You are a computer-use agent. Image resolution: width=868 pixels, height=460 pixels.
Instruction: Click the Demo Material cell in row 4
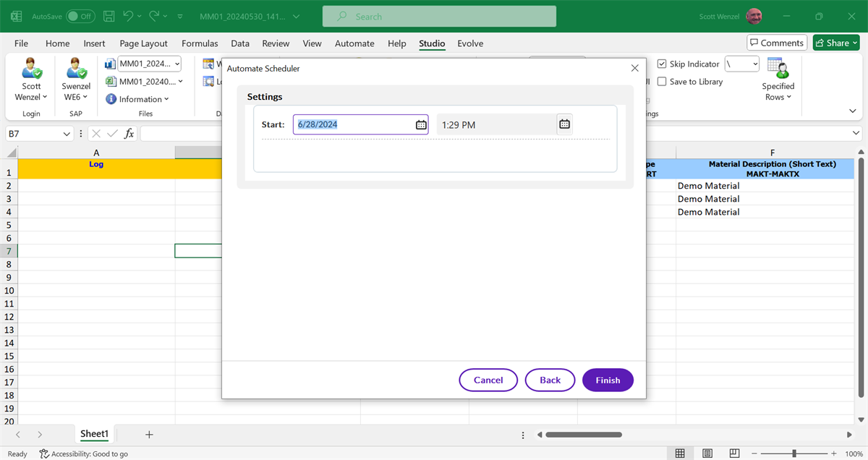765,212
